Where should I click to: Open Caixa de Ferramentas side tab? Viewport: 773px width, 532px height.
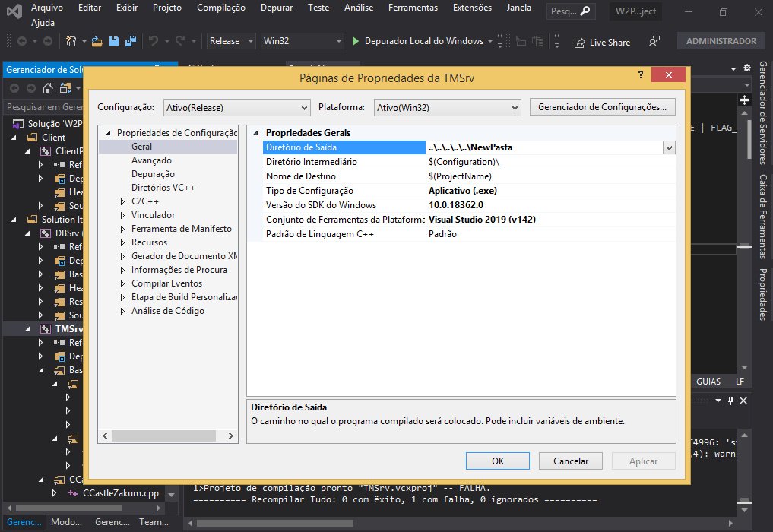coord(763,216)
